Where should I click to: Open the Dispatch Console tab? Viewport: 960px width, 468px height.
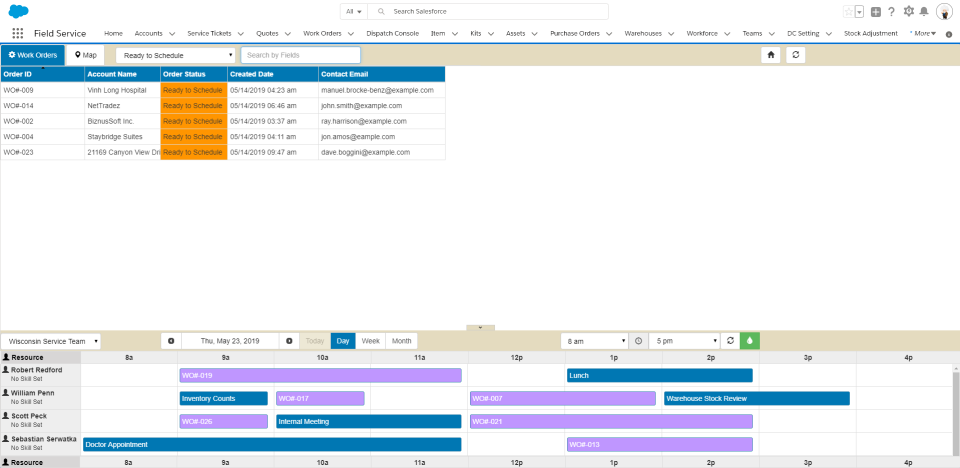[392, 34]
